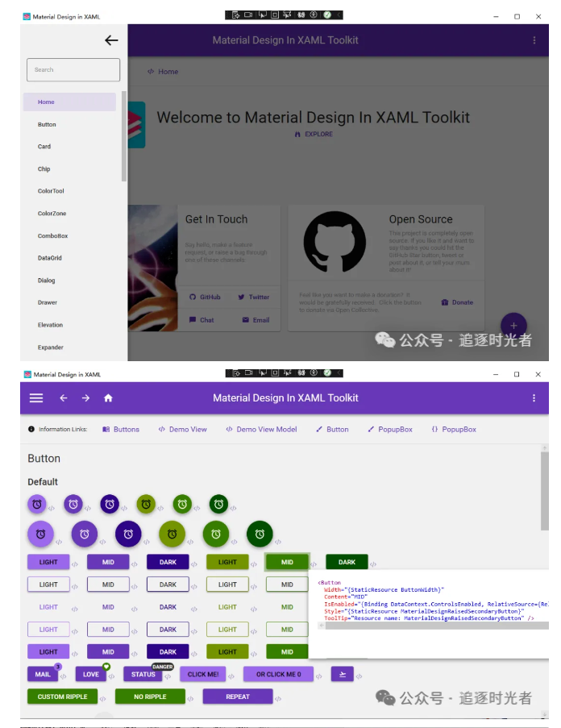Image resolution: width=561 pixels, height=728 pixels.
Task: Click the REPEAT purple button
Action: (238, 697)
